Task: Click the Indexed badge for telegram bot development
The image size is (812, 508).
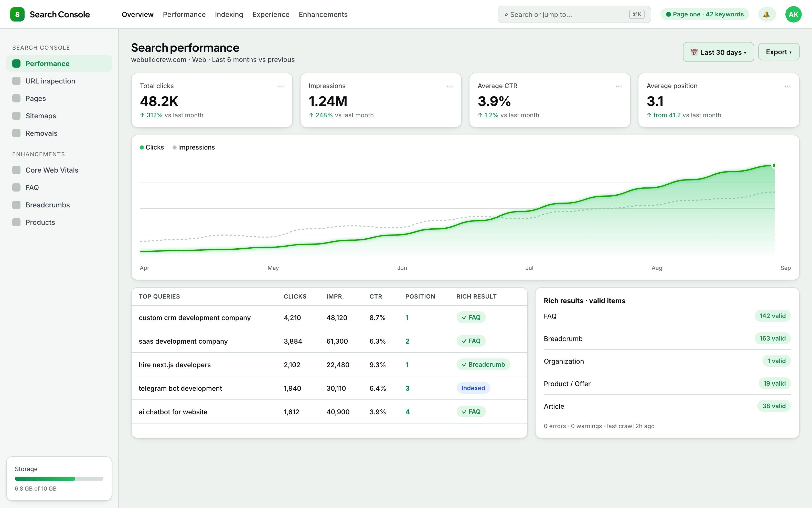Action: pos(473,388)
